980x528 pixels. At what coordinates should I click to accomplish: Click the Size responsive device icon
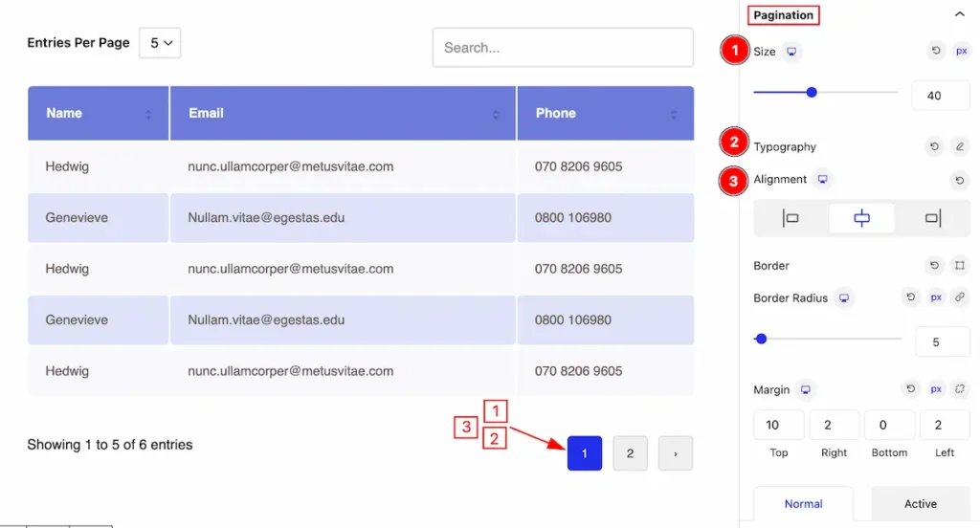(791, 52)
